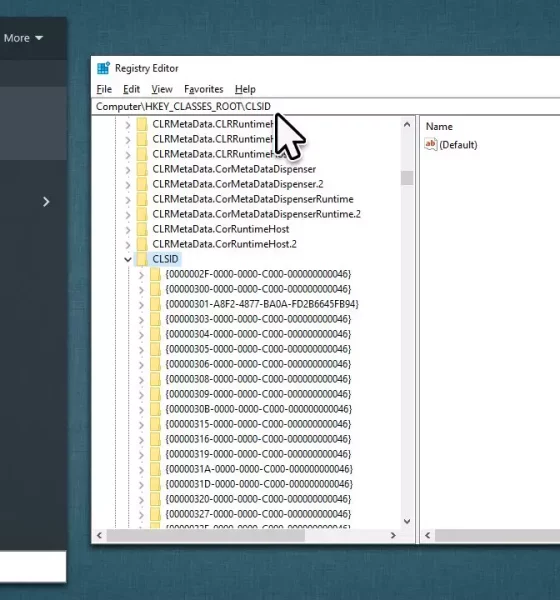
Task: Select key {0000030B-0000-0000-C000-000000000046}
Action: [x=258, y=409]
